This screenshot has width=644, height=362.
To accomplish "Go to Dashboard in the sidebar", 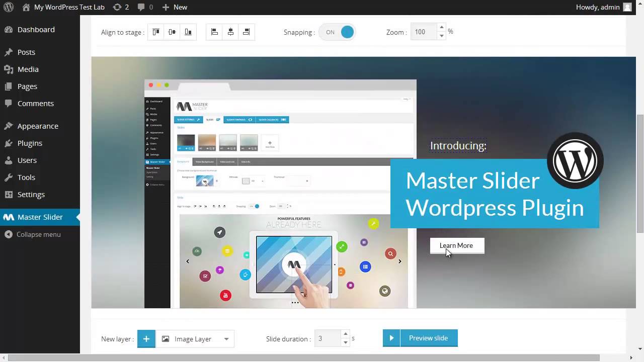I will [36, 29].
